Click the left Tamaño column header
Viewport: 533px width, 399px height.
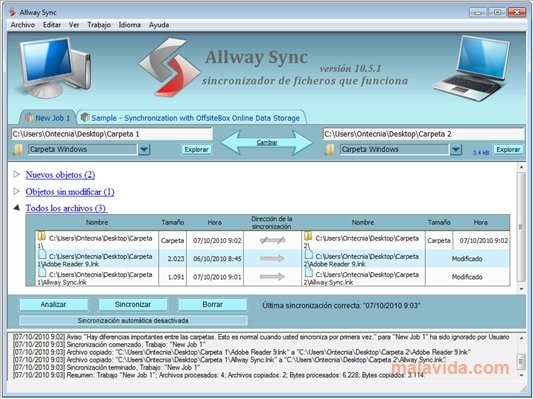(173, 222)
